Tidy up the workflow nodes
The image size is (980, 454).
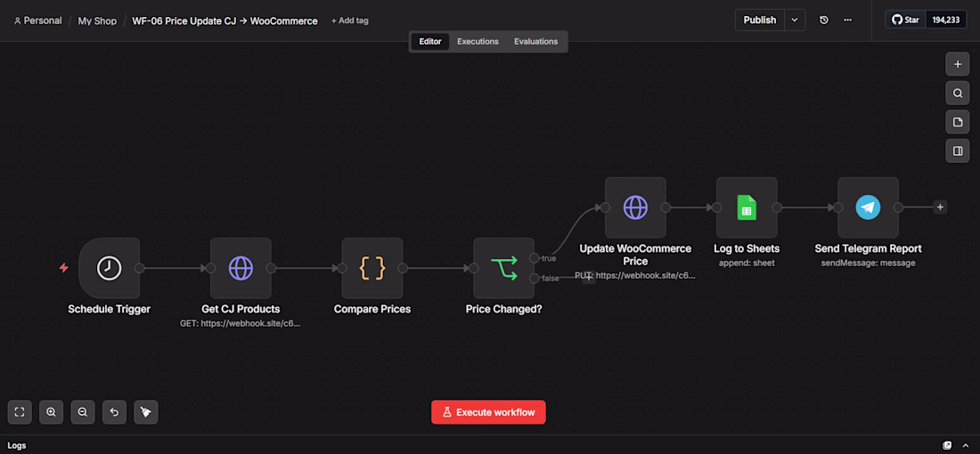point(145,412)
